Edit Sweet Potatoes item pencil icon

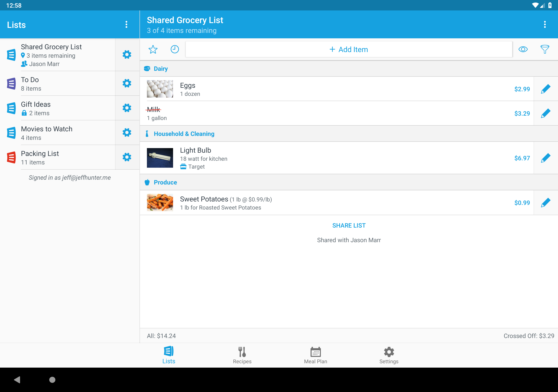[x=546, y=203]
